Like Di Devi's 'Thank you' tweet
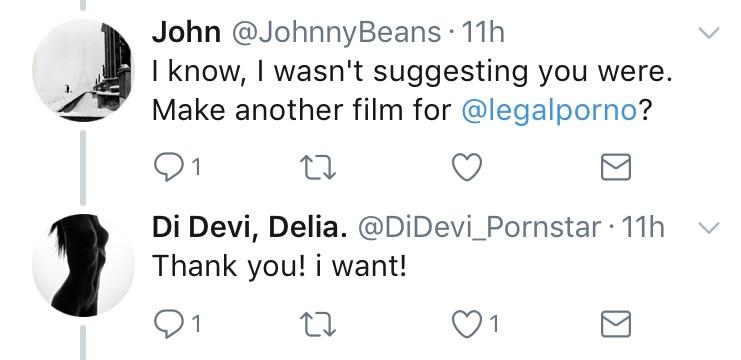 point(467,325)
